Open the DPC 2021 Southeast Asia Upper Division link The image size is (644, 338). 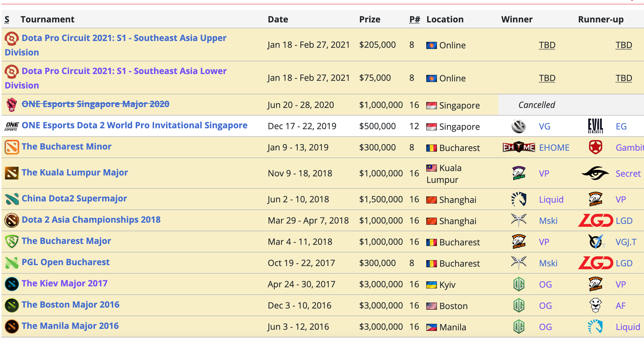pyautogui.click(x=116, y=45)
